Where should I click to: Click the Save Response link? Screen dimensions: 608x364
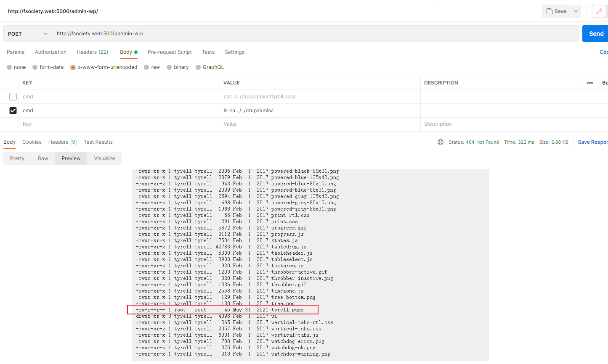coord(593,142)
